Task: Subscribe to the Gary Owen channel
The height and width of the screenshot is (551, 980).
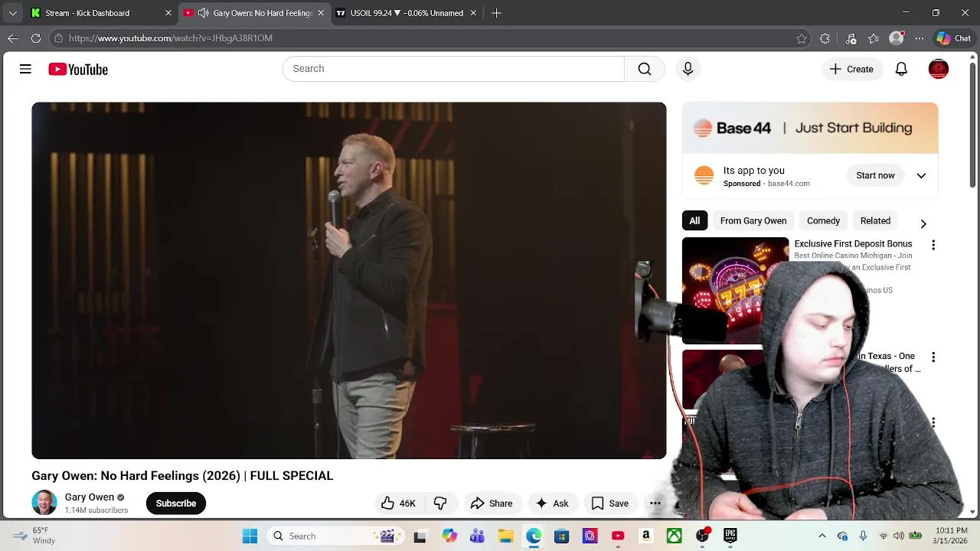Action: 176,503
